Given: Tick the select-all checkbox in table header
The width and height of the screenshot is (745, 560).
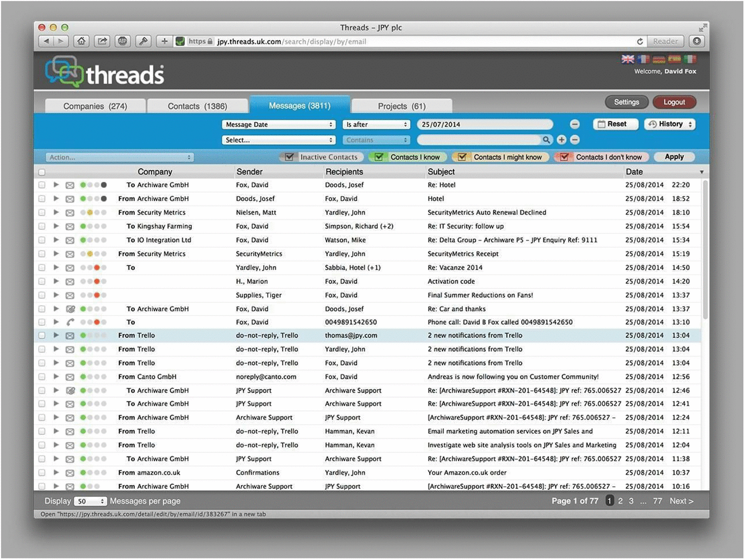Looking at the screenshot, I should [x=42, y=172].
